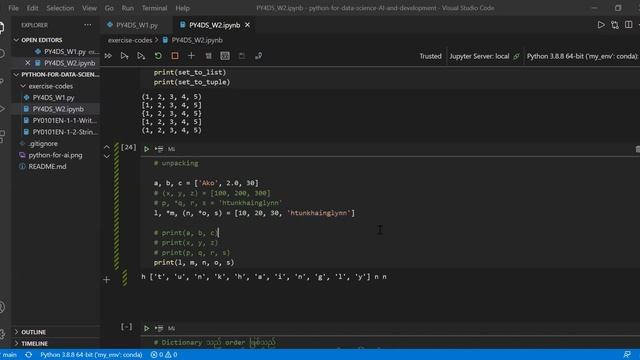Click the clear all outputs toolbar icon
The height and width of the screenshot is (360, 640).
(208, 56)
